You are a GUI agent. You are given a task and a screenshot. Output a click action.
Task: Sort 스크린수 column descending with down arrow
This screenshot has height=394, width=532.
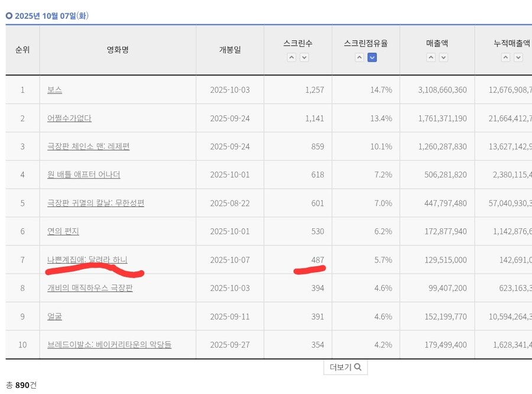click(304, 57)
